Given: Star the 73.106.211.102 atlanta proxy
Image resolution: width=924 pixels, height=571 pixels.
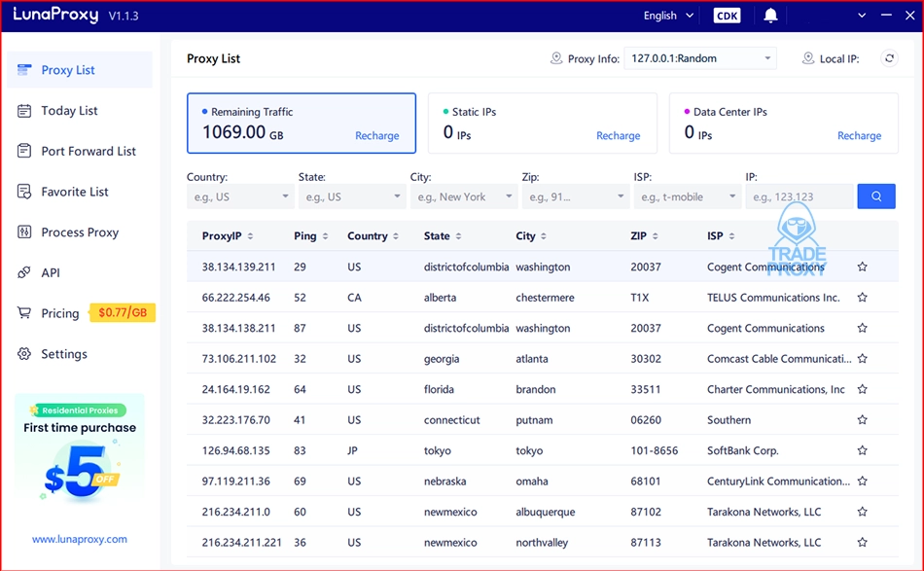Looking at the screenshot, I should [862, 359].
